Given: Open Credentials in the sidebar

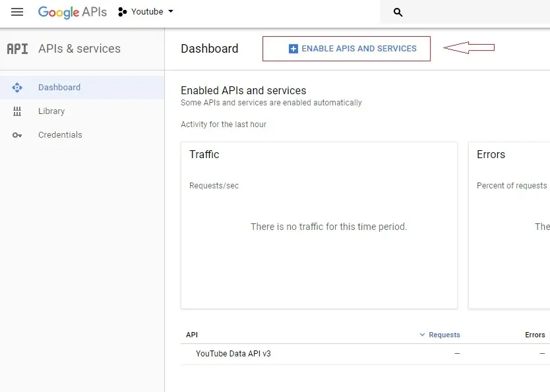Looking at the screenshot, I should point(82,135).
